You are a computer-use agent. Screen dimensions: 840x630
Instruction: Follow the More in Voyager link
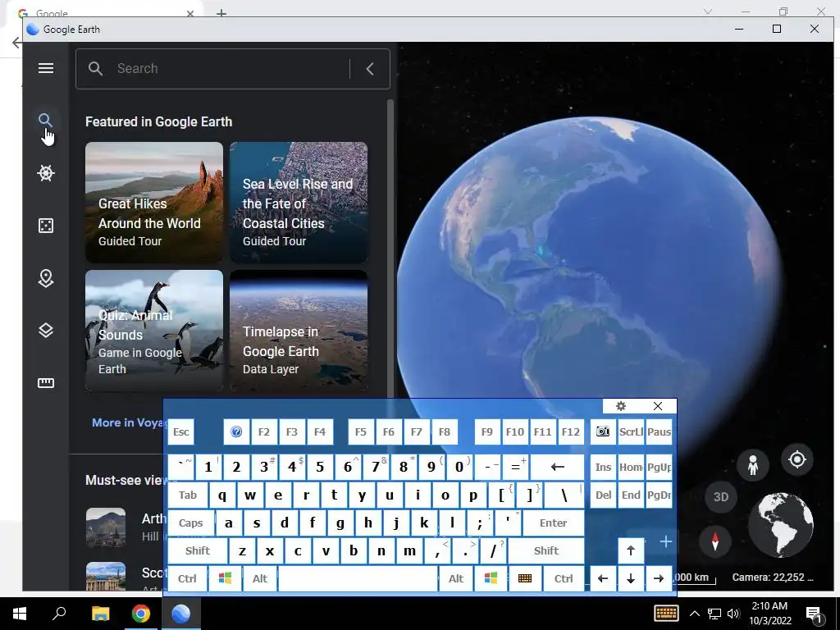pyautogui.click(x=127, y=422)
